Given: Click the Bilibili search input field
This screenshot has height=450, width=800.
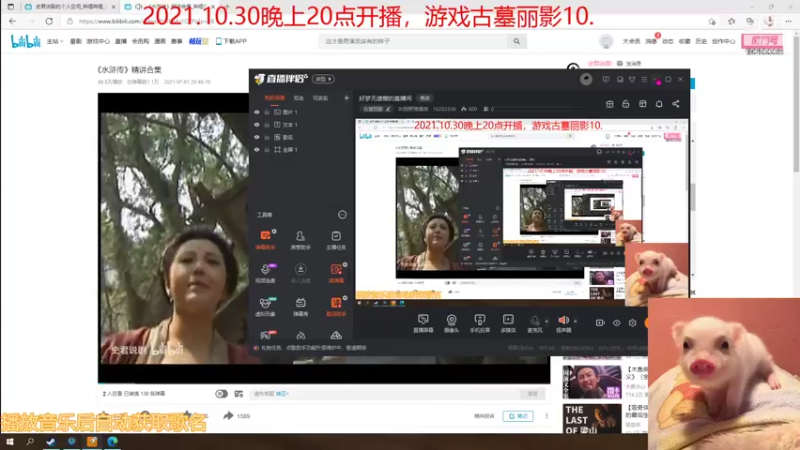Looking at the screenshot, I should click(x=413, y=41).
